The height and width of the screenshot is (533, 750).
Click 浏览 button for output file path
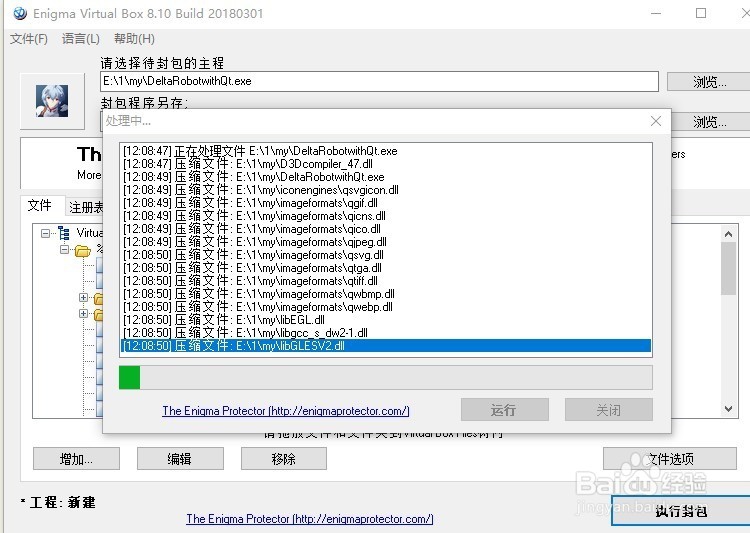pos(710,122)
